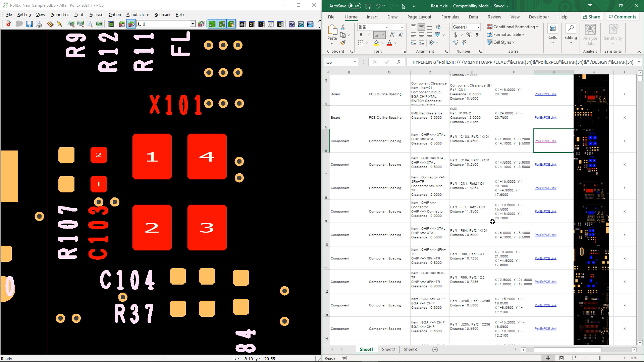This screenshot has height=362, width=644.
Task: Click the Merge and Center icon
Action: pyautogui.click(x=438, y=35)
